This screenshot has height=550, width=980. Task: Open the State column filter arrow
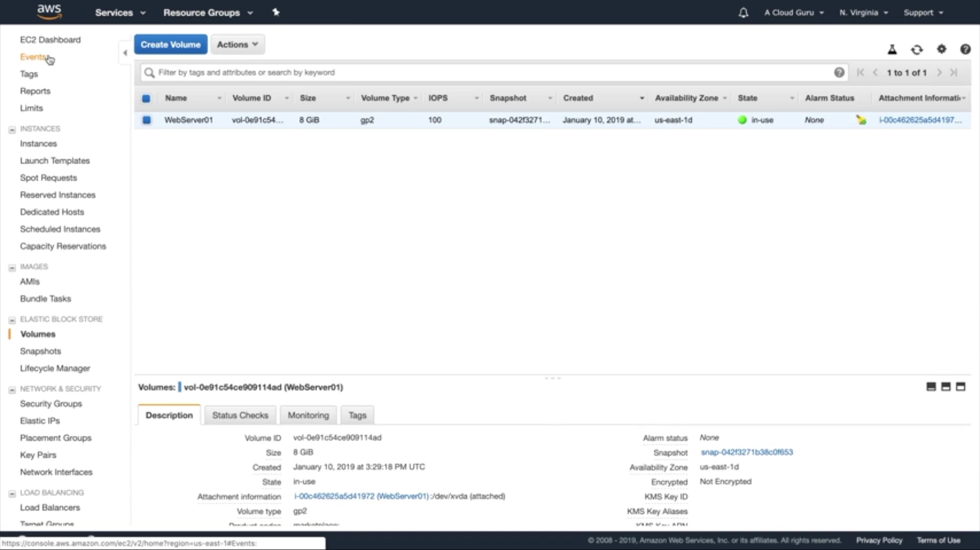tap(792, 98)
